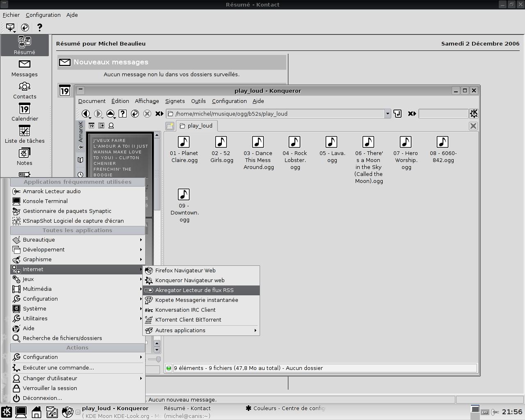Click Exécuter une commande...
Viewport: 525px width, 420px height.
(78, 367)
